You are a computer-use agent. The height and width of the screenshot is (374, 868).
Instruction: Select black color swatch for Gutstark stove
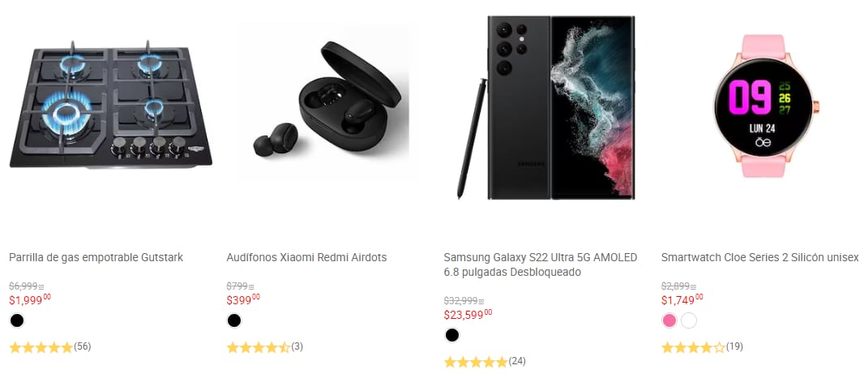17,320
